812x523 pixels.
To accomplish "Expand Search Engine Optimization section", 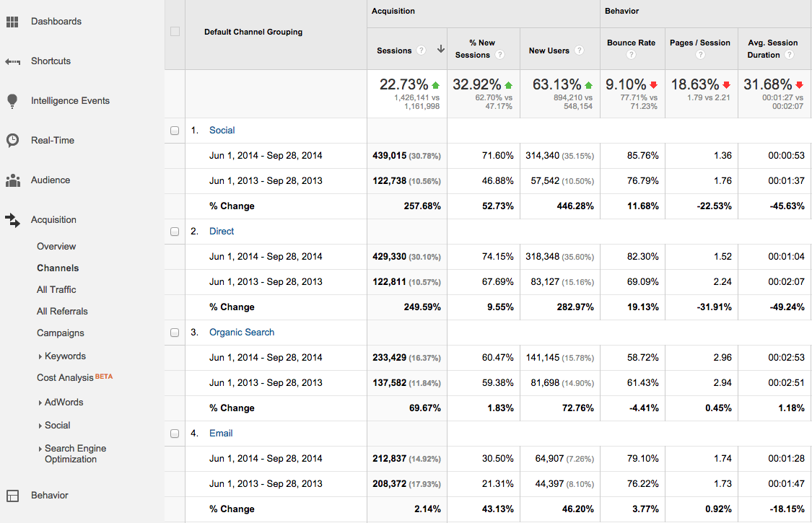I will 40,449.
